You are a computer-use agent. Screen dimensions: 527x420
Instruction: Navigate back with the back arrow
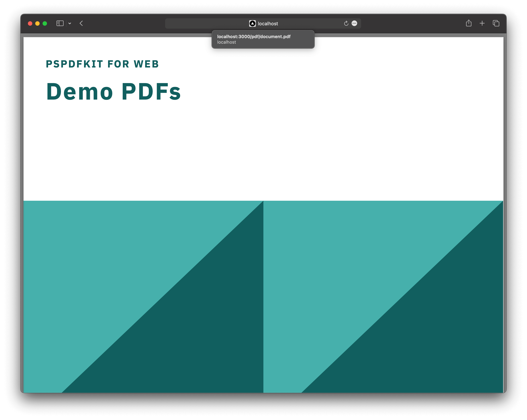point(81,23)
